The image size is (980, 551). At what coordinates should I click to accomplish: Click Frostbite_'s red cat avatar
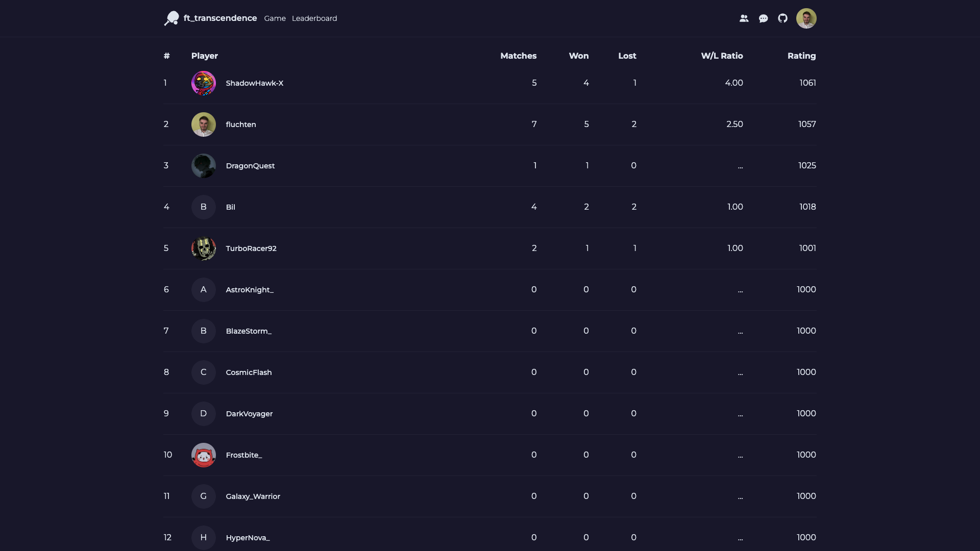(204, 455)
